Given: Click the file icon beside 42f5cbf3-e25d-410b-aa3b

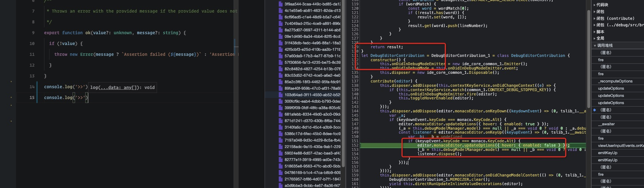Looking at the screenshot, I should [x=280, y=49].
